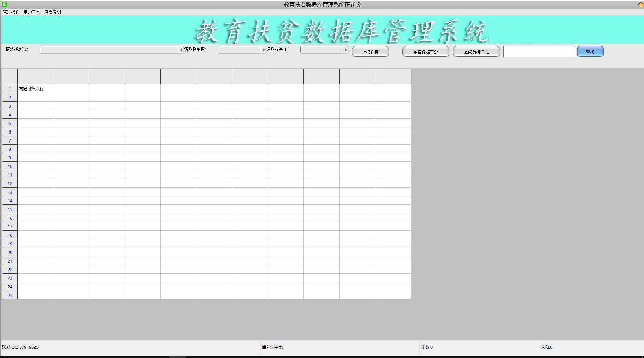Open the 用户工具 menu
This screenshot has width=644, height=358.
(x=32, y=12)
